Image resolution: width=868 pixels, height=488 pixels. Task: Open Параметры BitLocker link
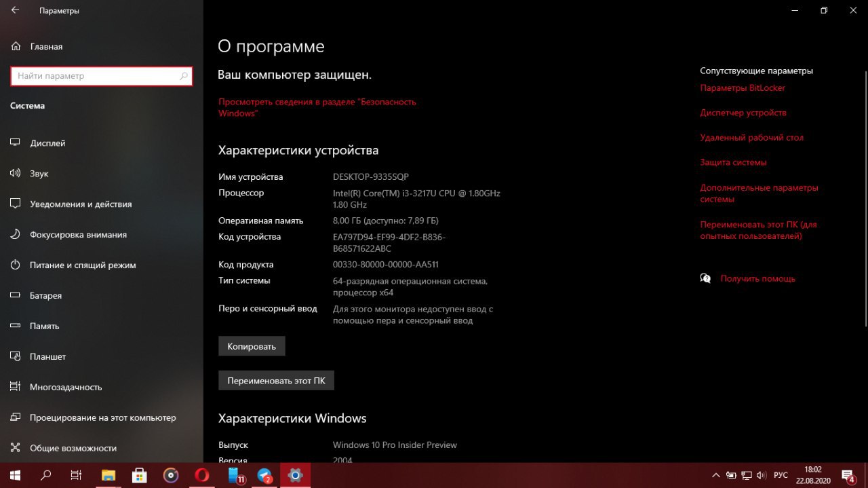point(743,88)
